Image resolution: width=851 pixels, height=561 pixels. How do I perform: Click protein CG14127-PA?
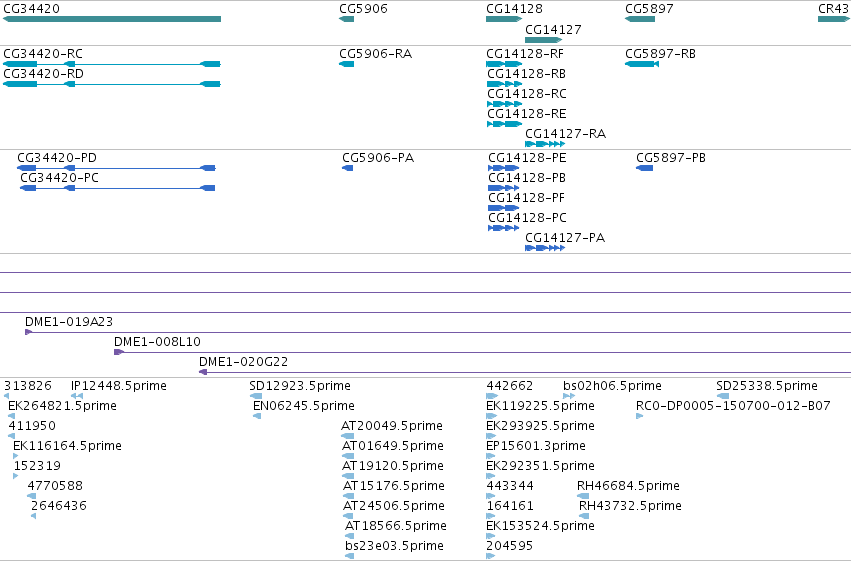click(x=545, y=248)
